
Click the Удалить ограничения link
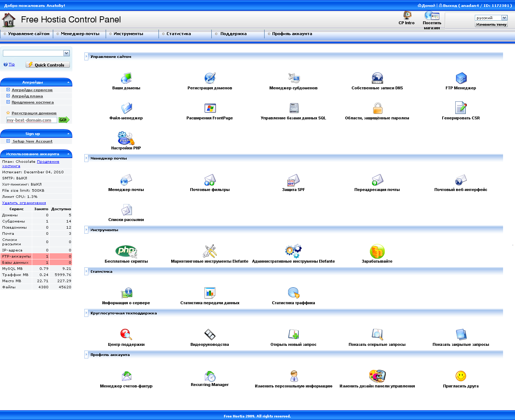tap(24, 203)
